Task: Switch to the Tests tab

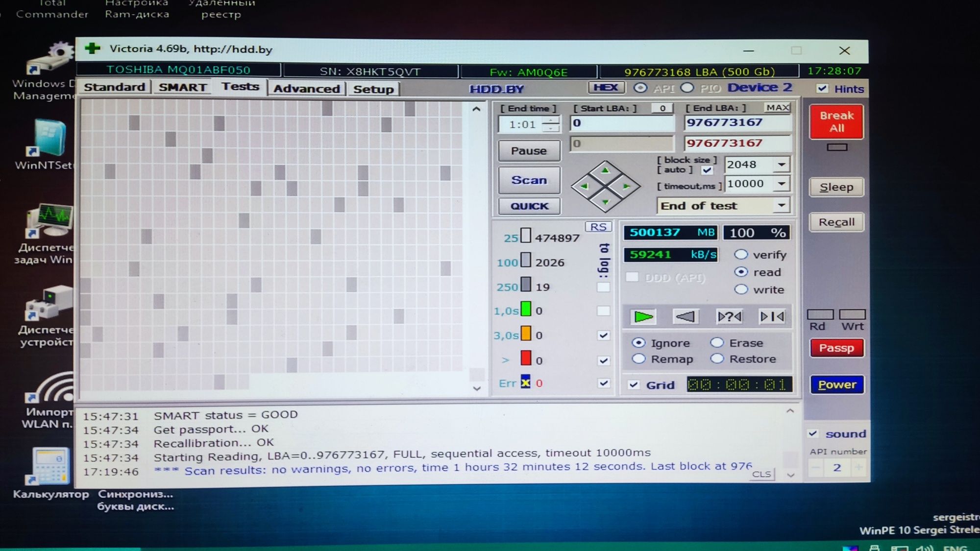Action: point(240,86)
